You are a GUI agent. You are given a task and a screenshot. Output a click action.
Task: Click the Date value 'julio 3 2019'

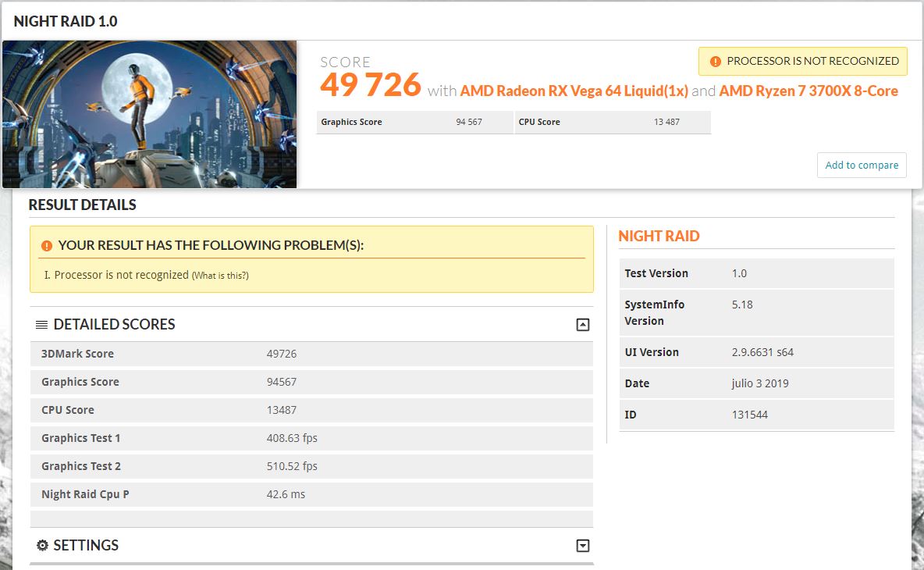[760, 383]
